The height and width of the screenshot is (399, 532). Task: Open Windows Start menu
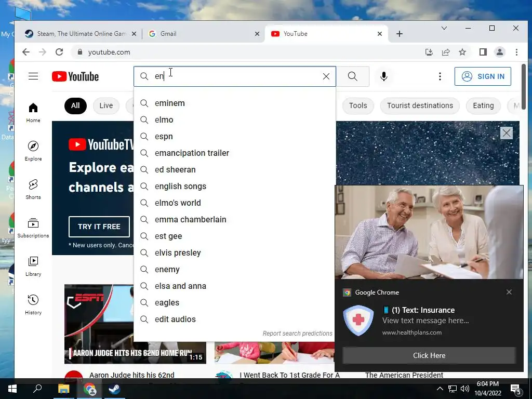12,389
